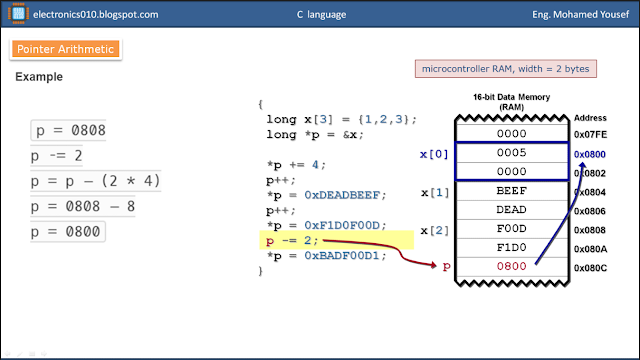Image resolution: width=640 pixels, height=360 pixels.
Task: Click the blue 'x[0]' array label
Action: click(434, 154)
